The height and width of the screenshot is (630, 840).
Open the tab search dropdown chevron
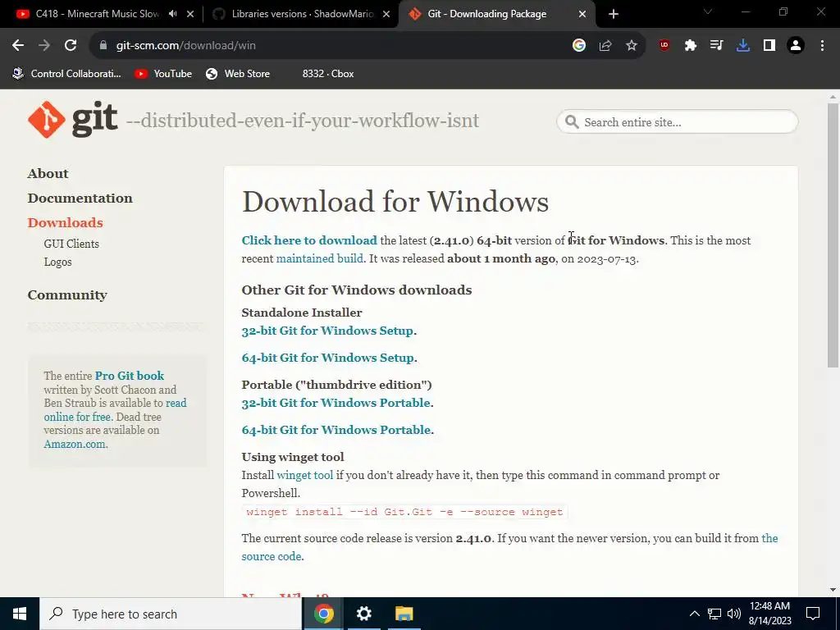[708, 11]
